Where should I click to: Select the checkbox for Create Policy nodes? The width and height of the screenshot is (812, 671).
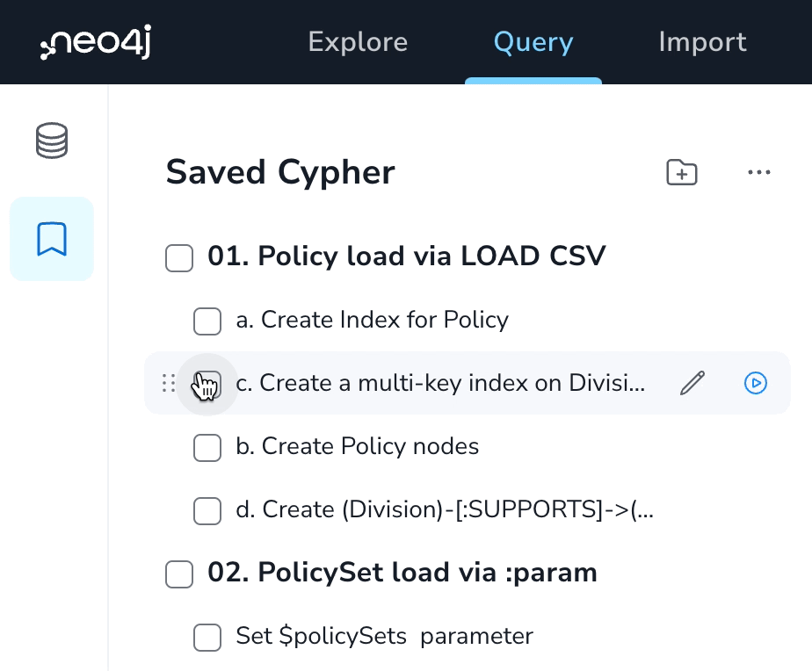point(207,447)
